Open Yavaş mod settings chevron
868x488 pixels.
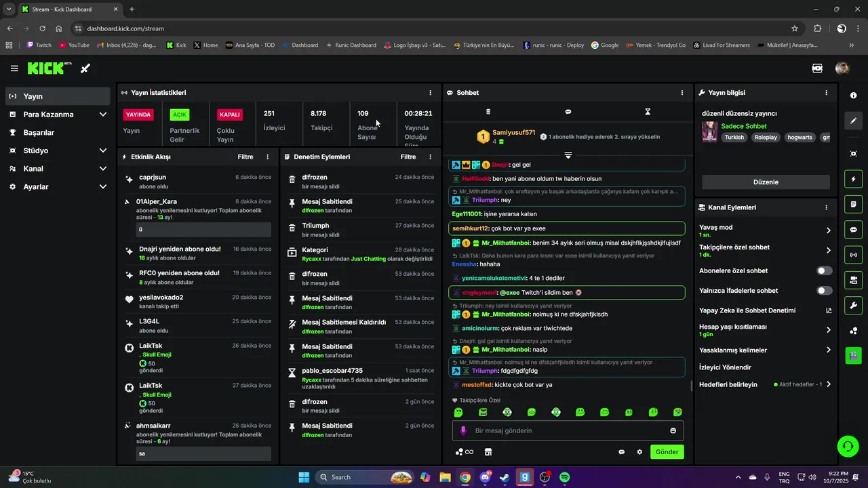pyautogui.click(x=828, y=230)
